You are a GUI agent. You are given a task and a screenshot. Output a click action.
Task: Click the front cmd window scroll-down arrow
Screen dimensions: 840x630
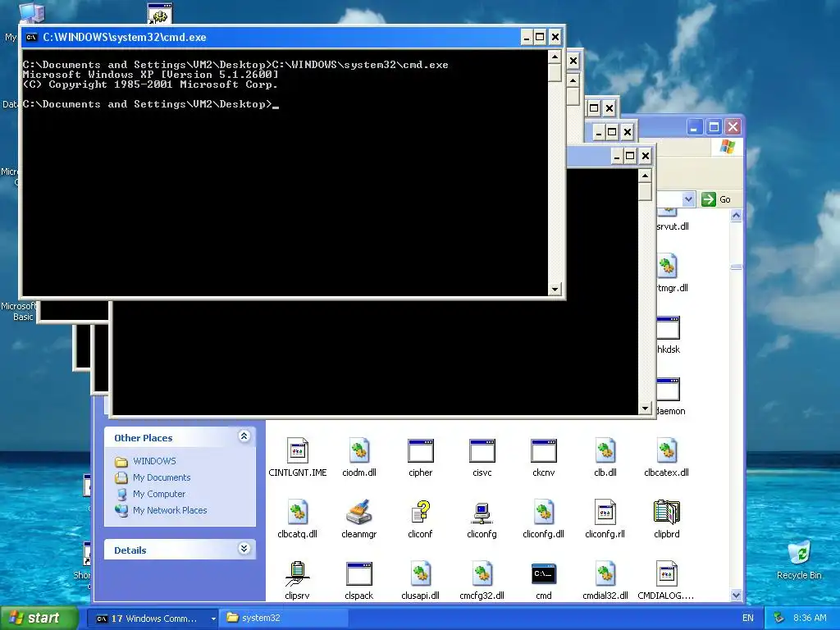point(555,290)
